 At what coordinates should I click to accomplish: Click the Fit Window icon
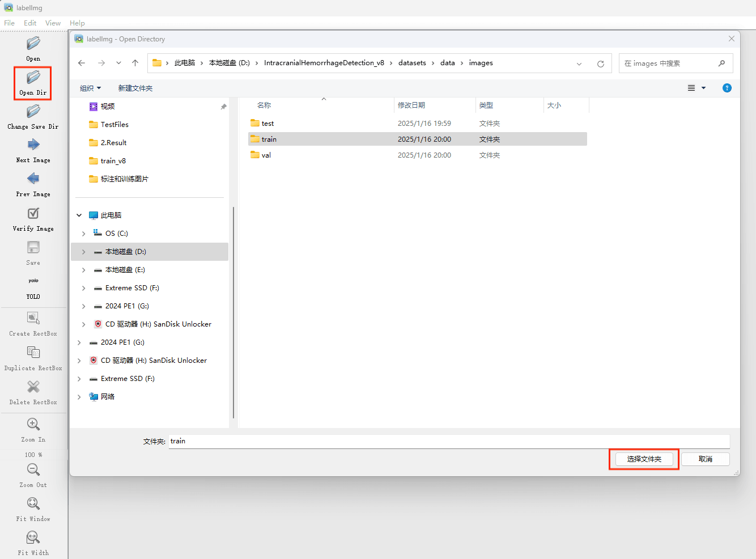click(33, 504)
